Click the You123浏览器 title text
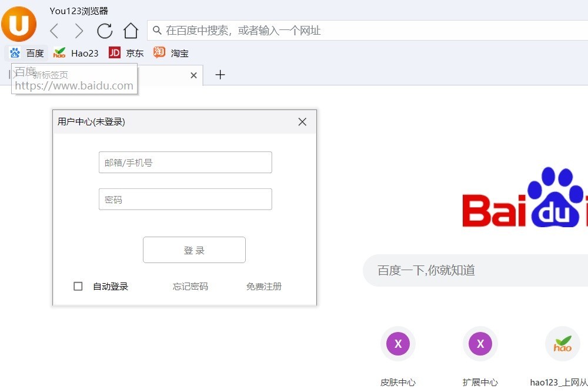The height and width of the screenshot is (392, 588). [79, 11]
